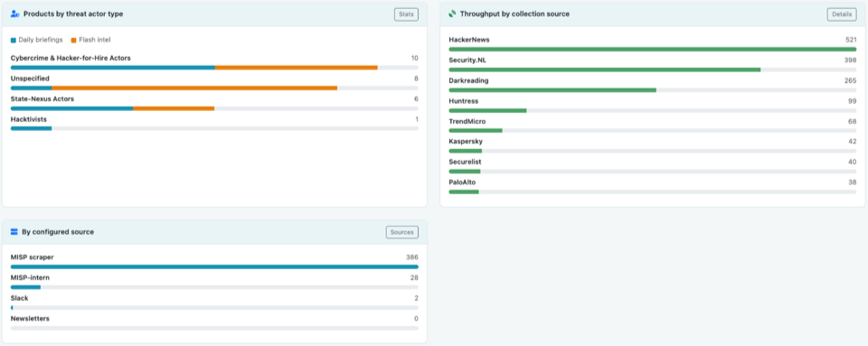Click the threat actor user icon

tap(15, 14)
